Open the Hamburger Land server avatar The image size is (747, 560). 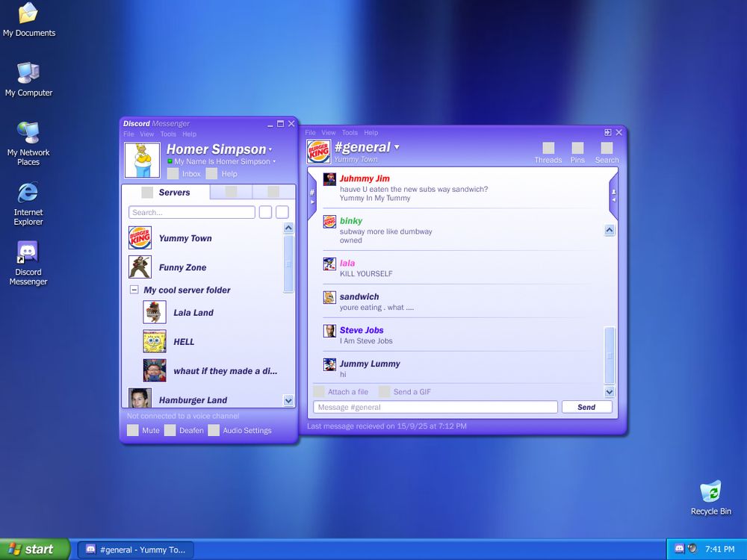tap(140, 398)
